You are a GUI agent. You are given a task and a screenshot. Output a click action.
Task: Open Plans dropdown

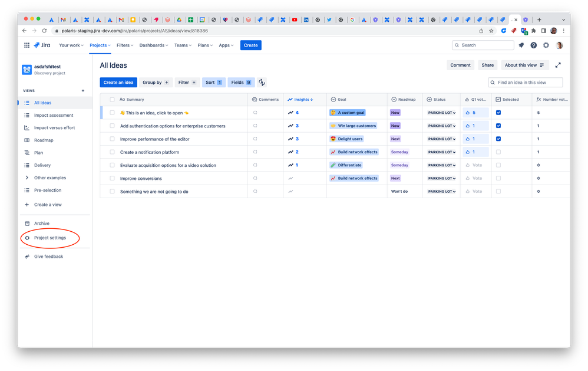(x=205, y=45)
